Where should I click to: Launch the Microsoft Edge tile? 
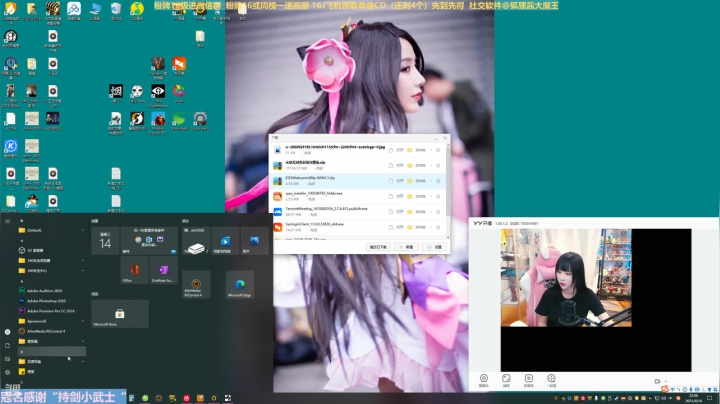tap(240, 285)
